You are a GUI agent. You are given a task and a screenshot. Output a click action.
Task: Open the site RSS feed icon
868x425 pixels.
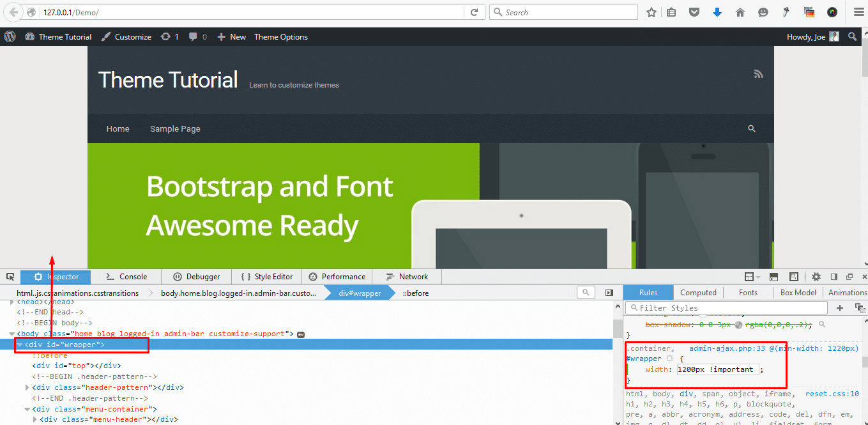pyautogui.click(x=759, y=74)
